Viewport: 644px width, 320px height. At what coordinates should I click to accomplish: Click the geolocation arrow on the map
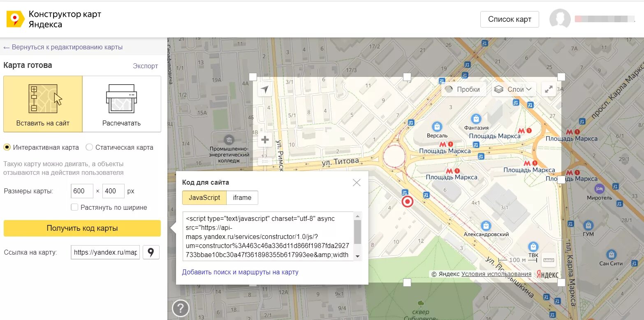(265, 90)
